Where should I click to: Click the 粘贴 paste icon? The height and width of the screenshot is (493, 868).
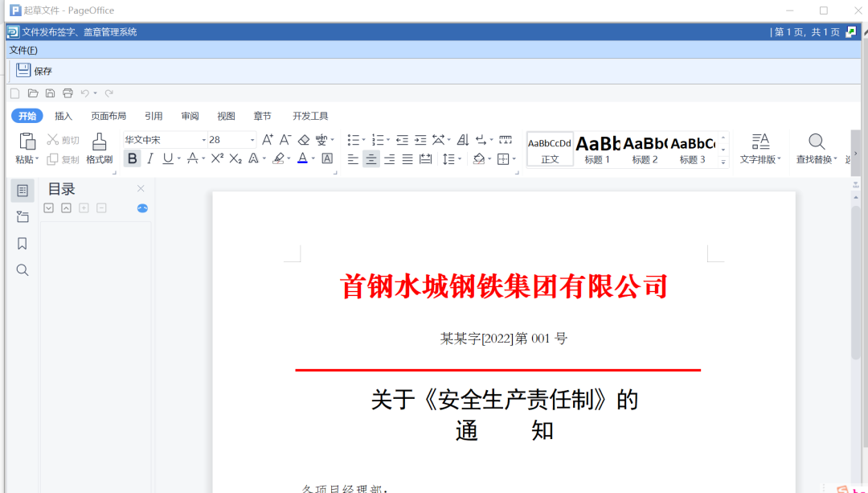[27, 142]
